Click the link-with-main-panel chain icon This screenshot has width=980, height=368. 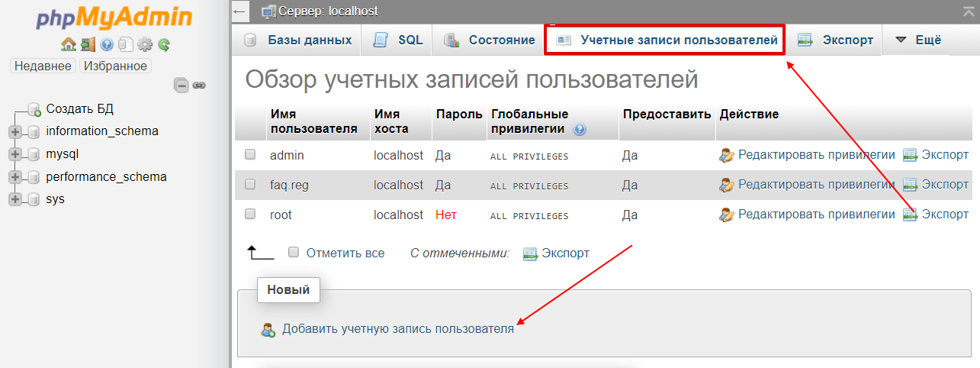(199, 85)
